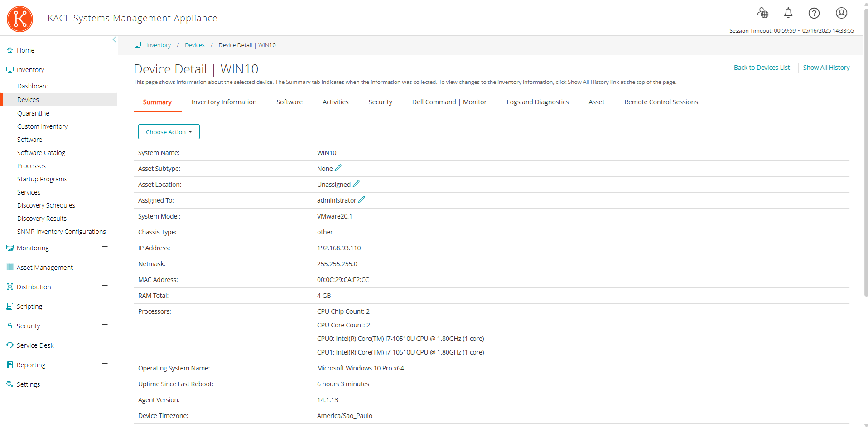The height and width of the screenshot is (428, 868).
Task: Click the breadcrumb monitor icon
Action: tap(137, 45)
